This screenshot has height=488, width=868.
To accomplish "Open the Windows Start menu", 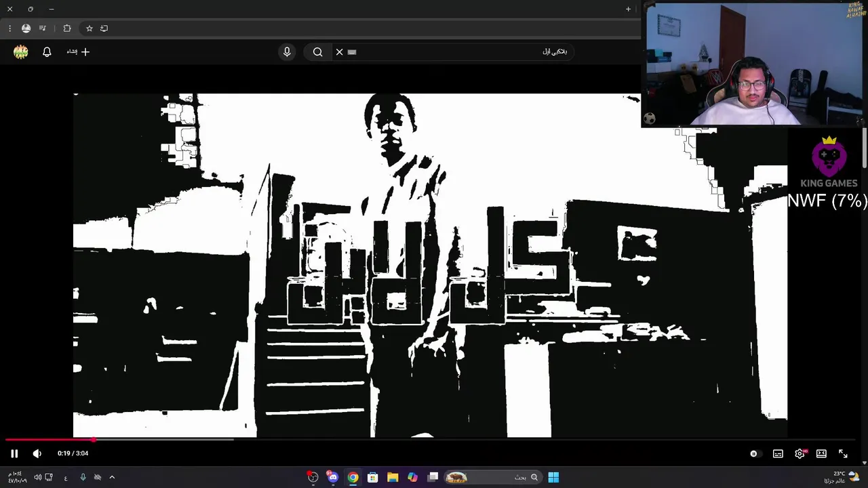I will pos(553,477).
